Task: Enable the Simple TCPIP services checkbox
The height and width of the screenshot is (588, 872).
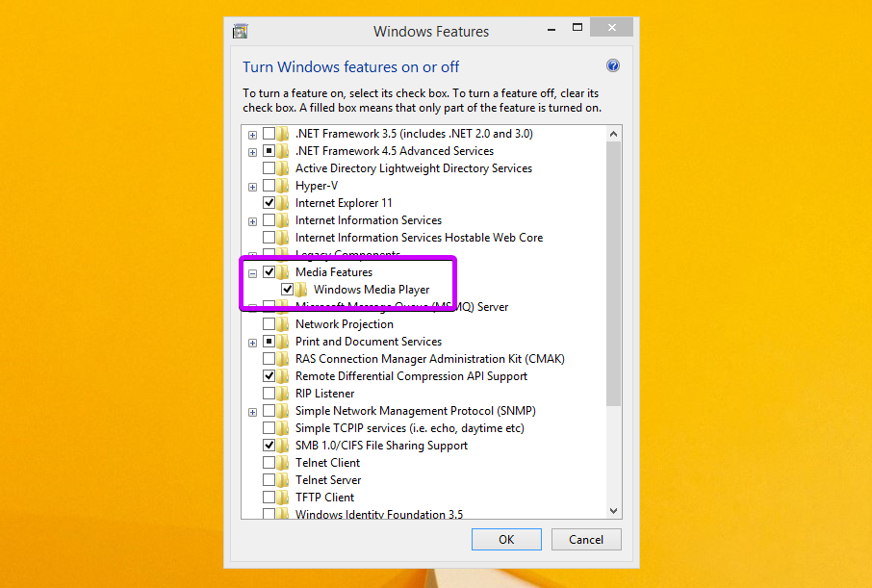Action: [269, 428]
